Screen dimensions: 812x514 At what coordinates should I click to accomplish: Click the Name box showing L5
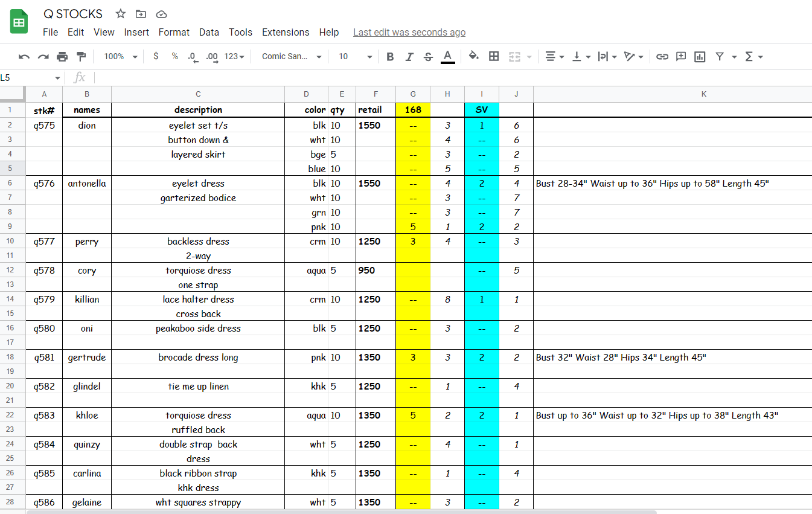pyautogui.click(x=31, y=77)
